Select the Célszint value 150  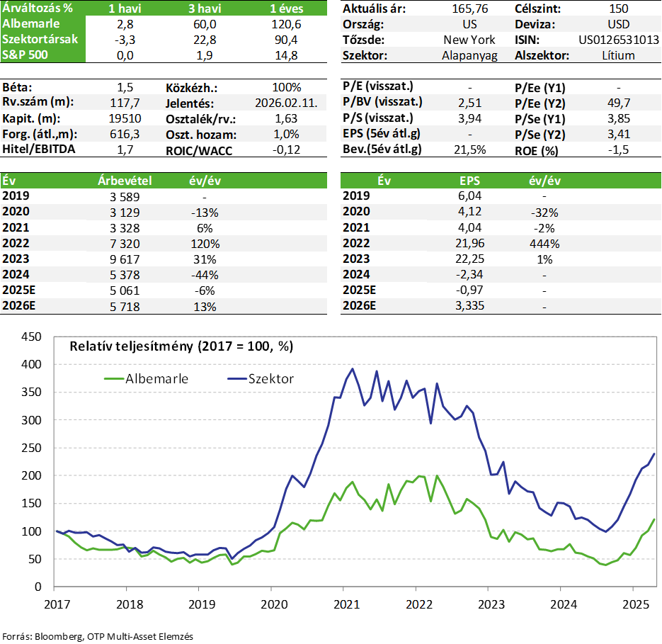[x=617, y=9]
